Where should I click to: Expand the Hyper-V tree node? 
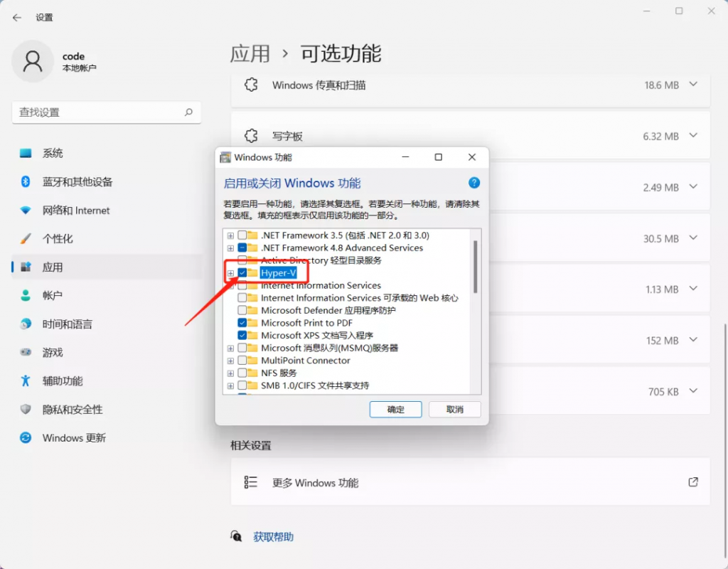pos(230,273)
